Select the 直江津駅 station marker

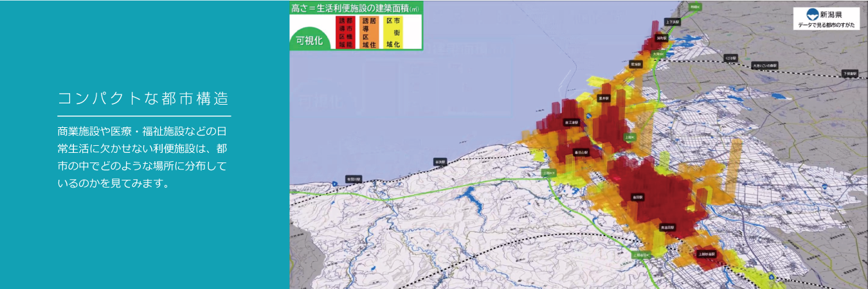tap(570, 121)
